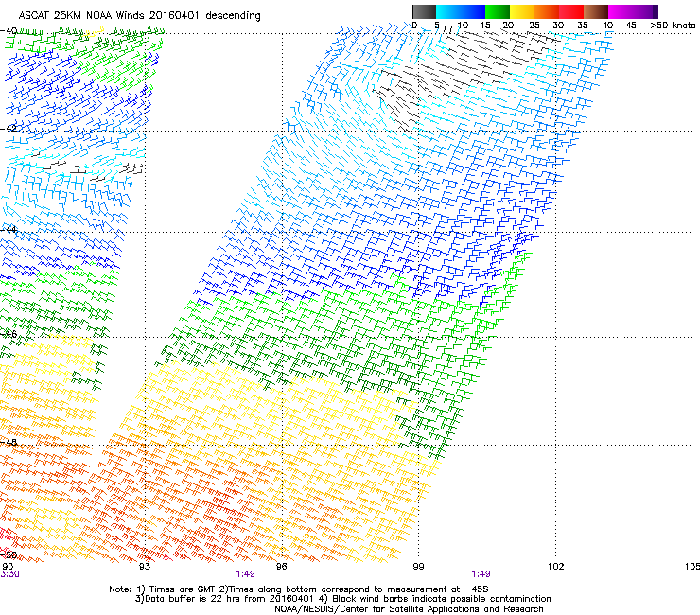
Task: Click the blue 10–15 knots color bar segment
Action: tap(473, 11)
